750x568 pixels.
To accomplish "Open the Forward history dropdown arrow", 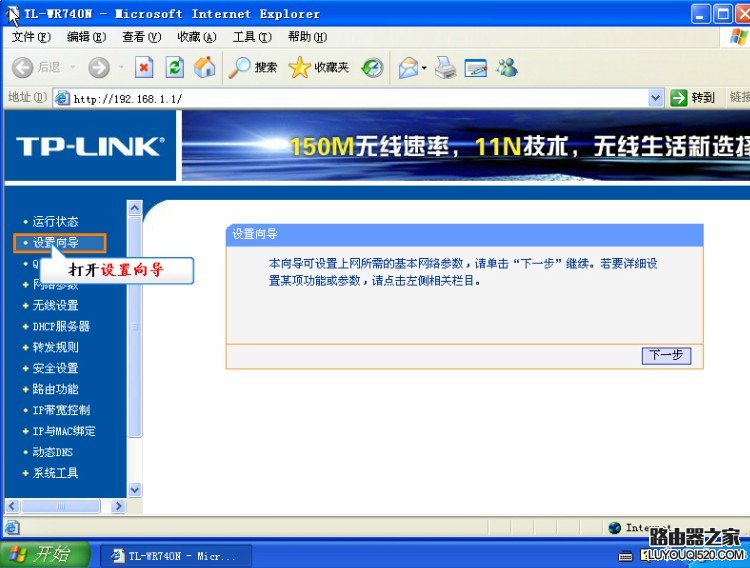I will tap(121, 67).
